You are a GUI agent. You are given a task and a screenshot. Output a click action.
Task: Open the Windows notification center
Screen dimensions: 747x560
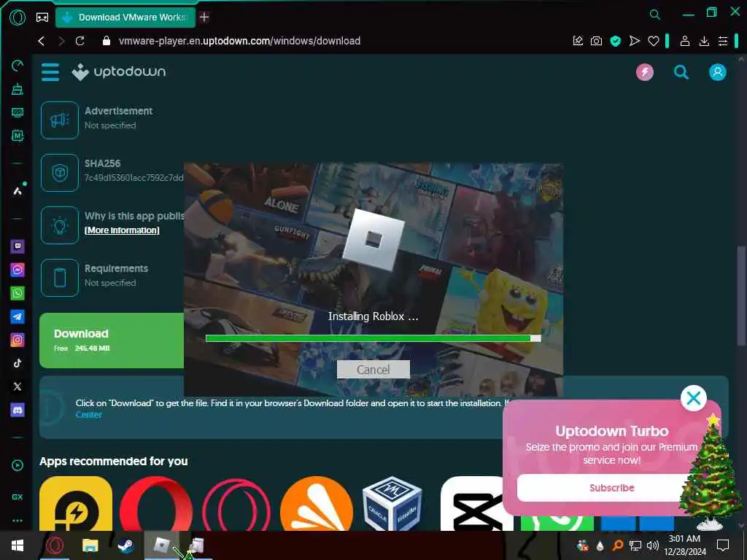pyautogui.click(x=723, y=545)
